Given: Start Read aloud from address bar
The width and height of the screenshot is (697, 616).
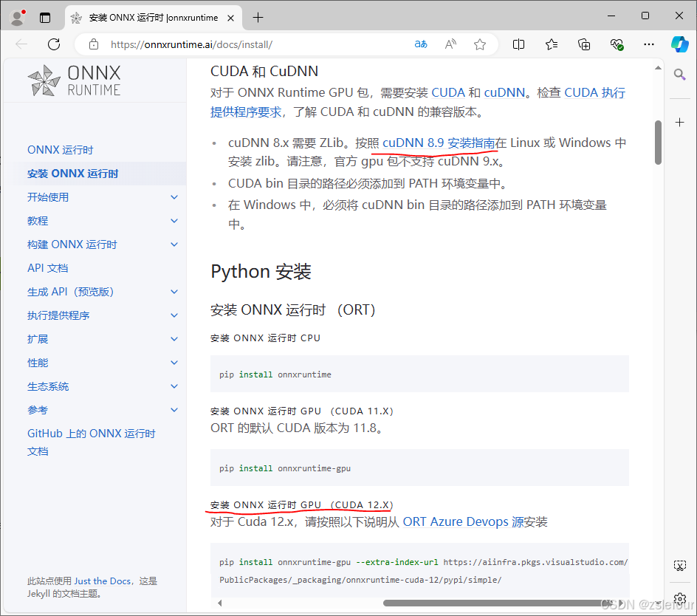Looking at the screenshot, I should (x=450, y=44).
